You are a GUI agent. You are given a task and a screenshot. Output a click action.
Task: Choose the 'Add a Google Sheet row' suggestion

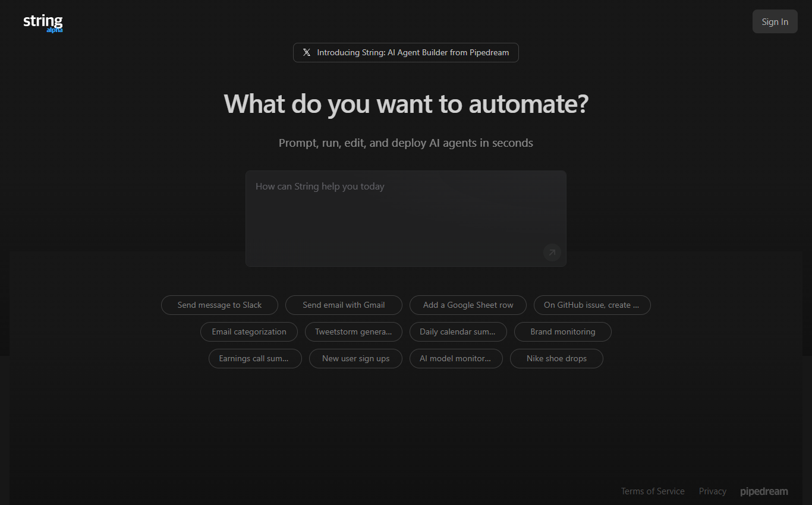[468, 305]
